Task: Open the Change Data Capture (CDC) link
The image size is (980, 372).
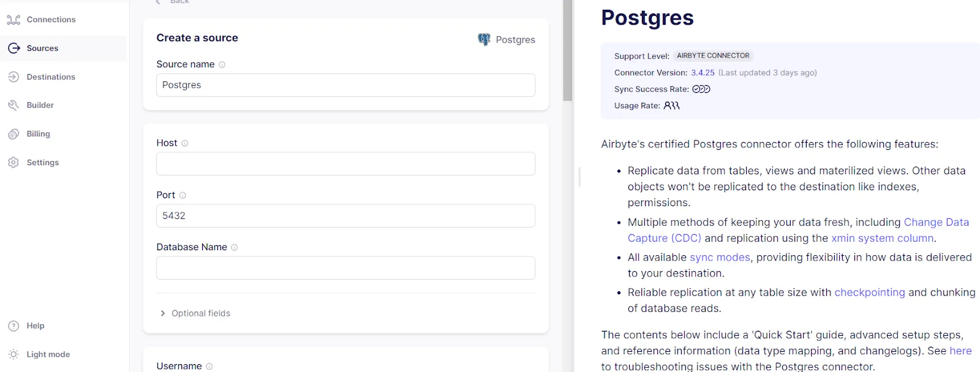Action: pos(798,230)
